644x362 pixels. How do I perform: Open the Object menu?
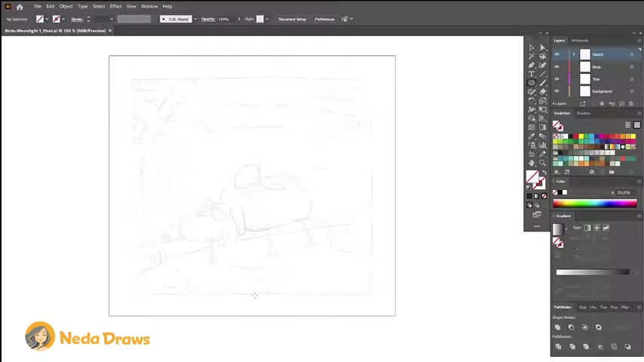point(66,7)
